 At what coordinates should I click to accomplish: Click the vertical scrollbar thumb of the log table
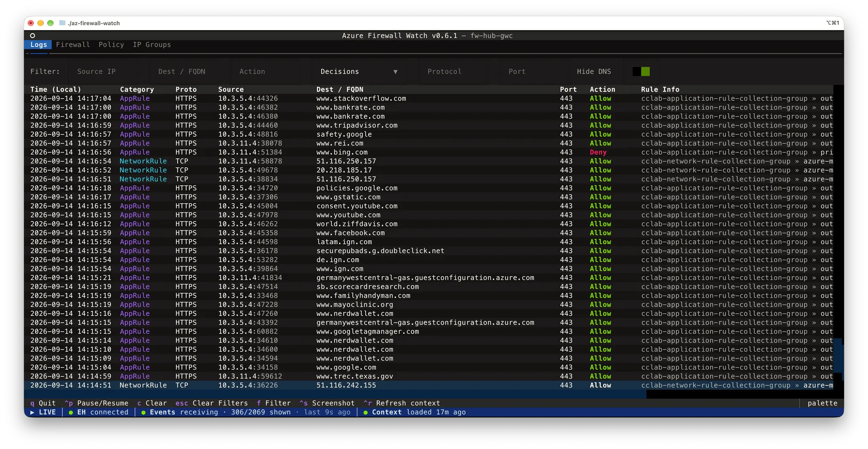(x=838, y=359)
